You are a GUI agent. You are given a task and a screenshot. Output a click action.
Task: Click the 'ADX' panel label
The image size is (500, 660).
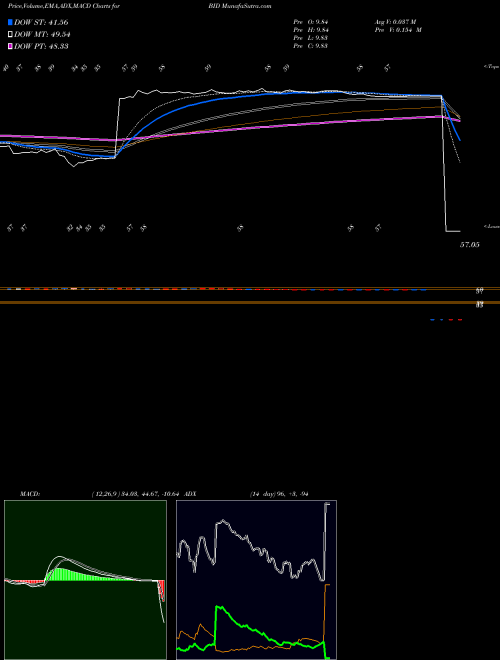point(190,494)
